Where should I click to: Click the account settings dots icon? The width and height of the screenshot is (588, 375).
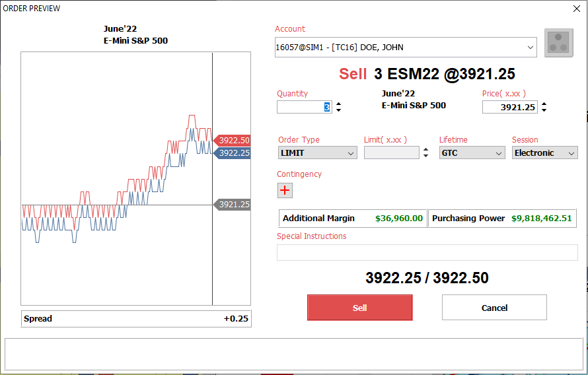[559, 43]
